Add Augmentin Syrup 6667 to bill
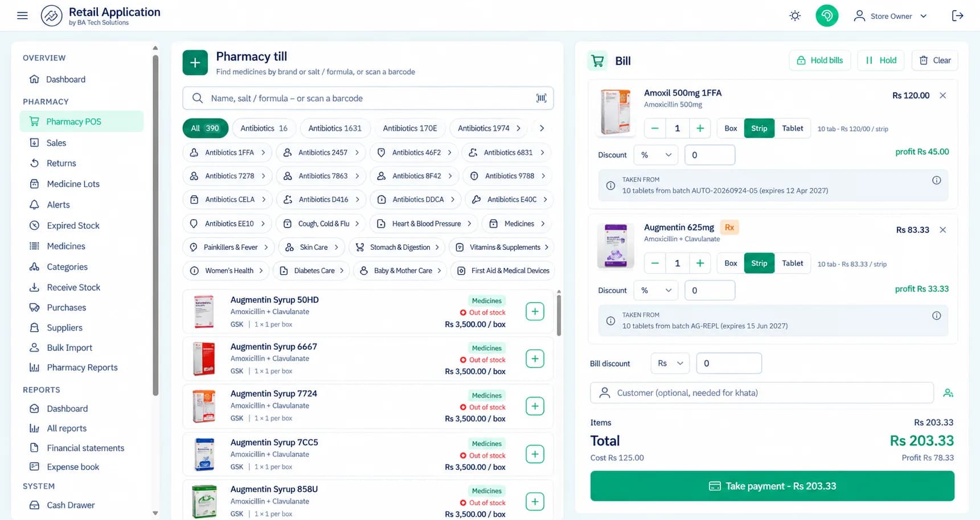980x520 pixels. coord(535,358)
